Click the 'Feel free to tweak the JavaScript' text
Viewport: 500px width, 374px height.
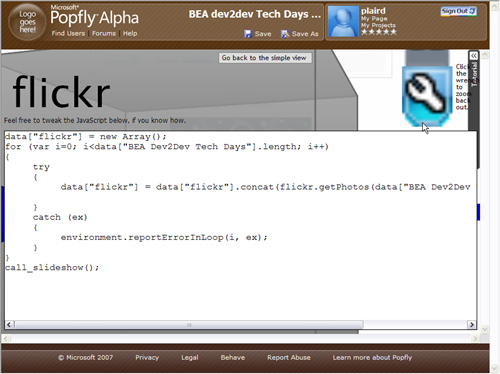[95, 120]
